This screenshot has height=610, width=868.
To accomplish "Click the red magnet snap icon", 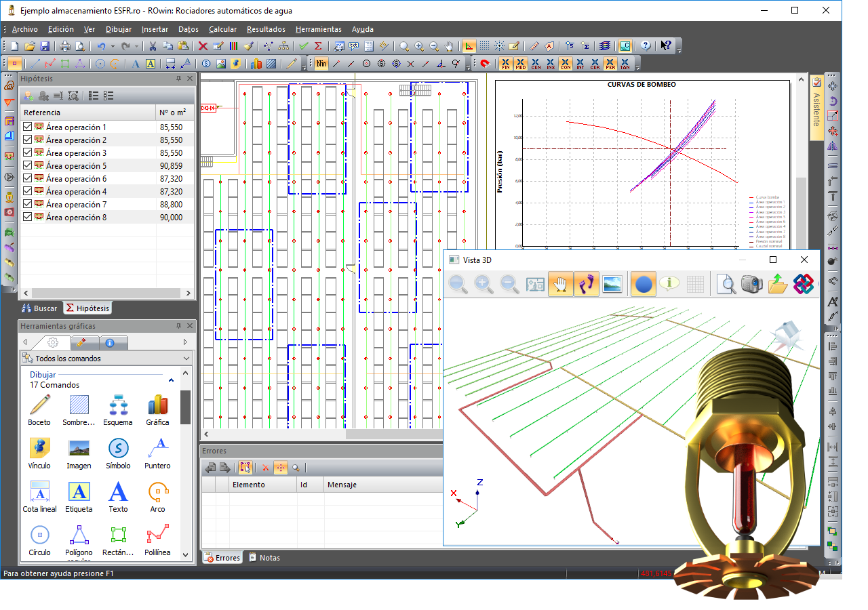I will pos(485,64).
